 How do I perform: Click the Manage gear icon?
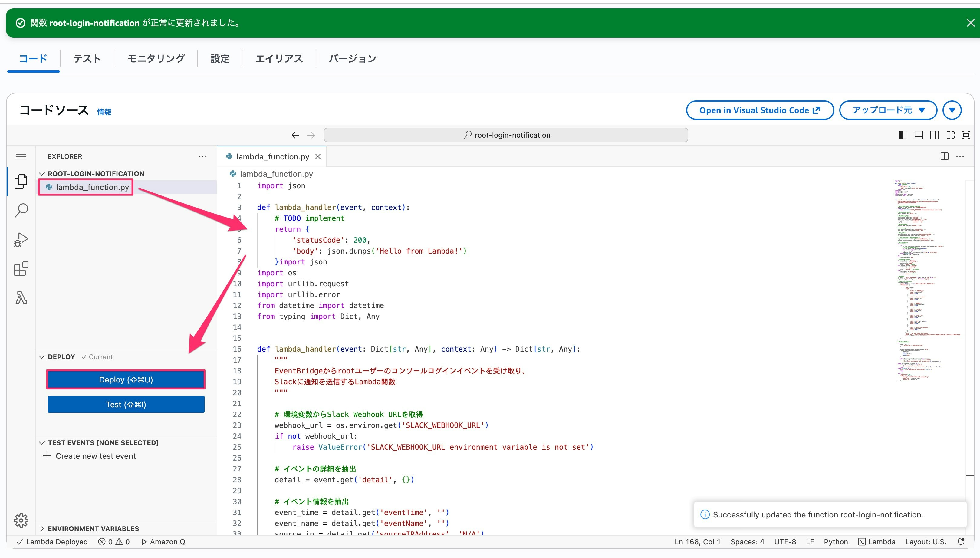[21, 520]
